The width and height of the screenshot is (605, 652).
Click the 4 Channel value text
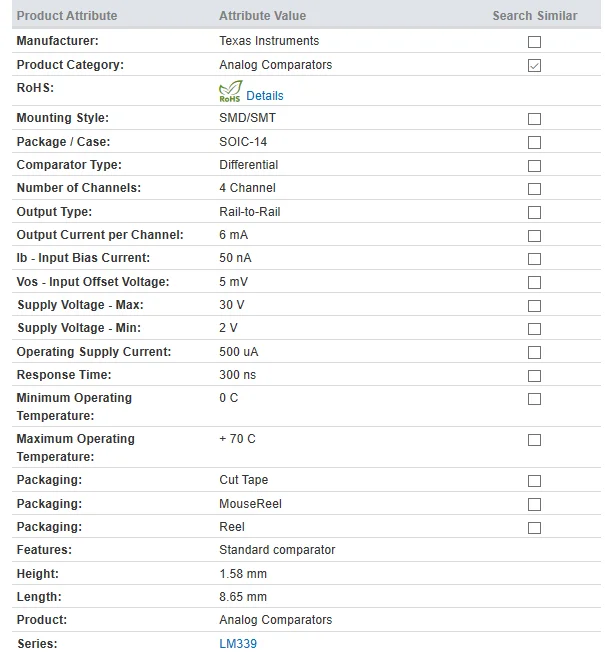247,188
